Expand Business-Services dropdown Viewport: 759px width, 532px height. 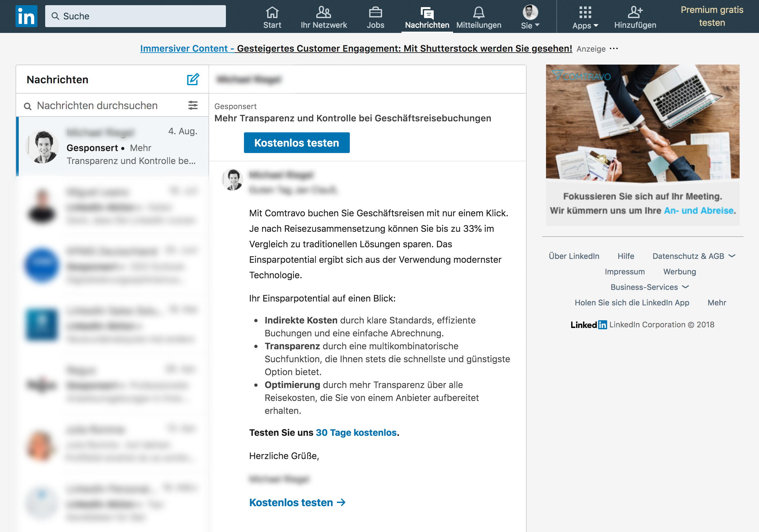649,287
